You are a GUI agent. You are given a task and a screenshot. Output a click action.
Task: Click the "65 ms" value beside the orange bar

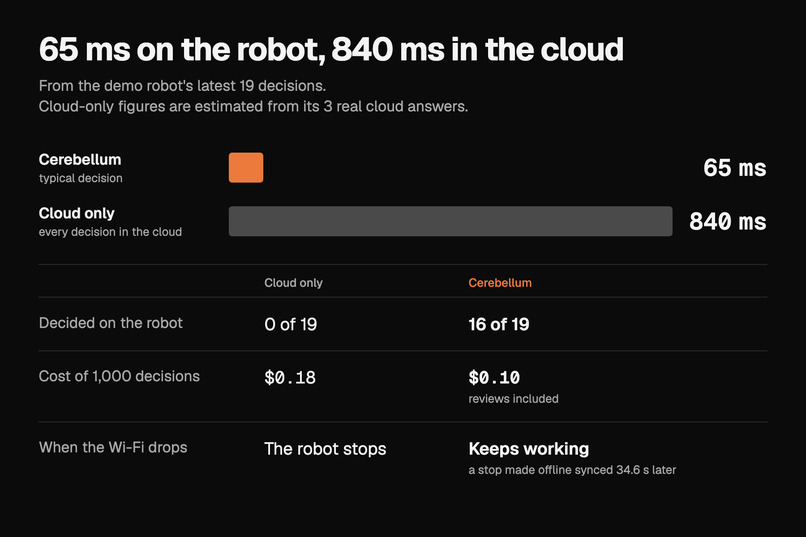click(x=735, y=168)
